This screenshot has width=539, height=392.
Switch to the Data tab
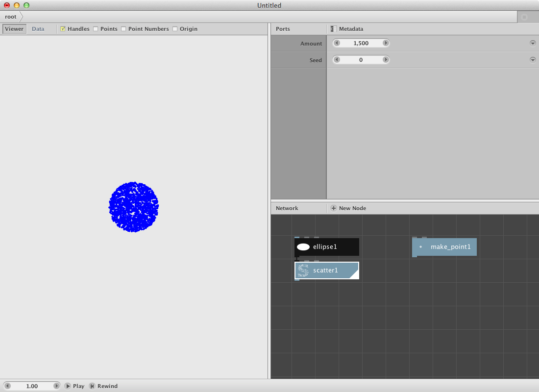point(38,29)
